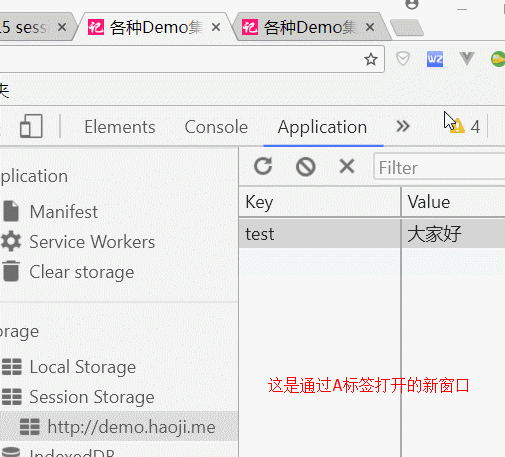This screenshot has width=505, height=457.
Task: Click the demo.haoji.me grid icon
Action: pos(30,427)
